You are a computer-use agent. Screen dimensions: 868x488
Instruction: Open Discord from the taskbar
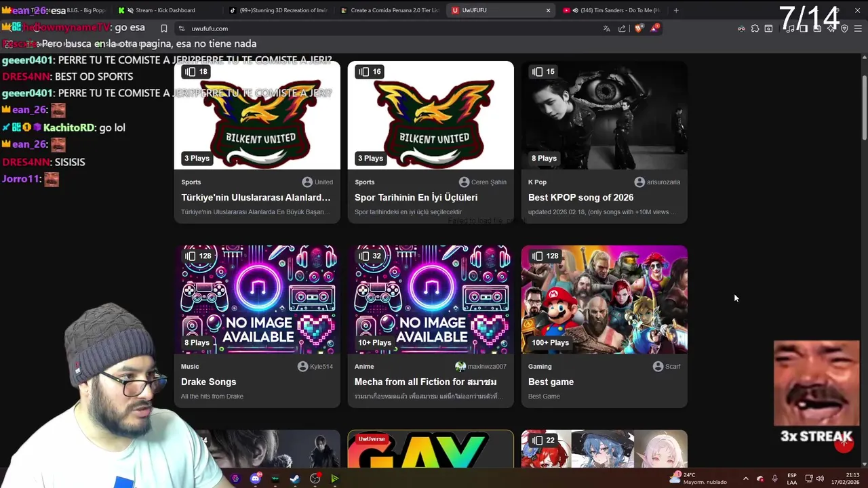pos(256,479)
